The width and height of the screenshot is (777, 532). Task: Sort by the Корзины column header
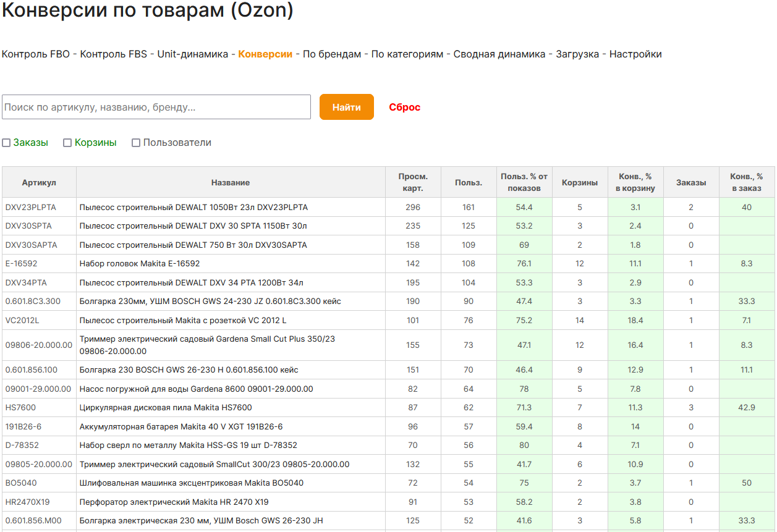click(x=580, y=182)
